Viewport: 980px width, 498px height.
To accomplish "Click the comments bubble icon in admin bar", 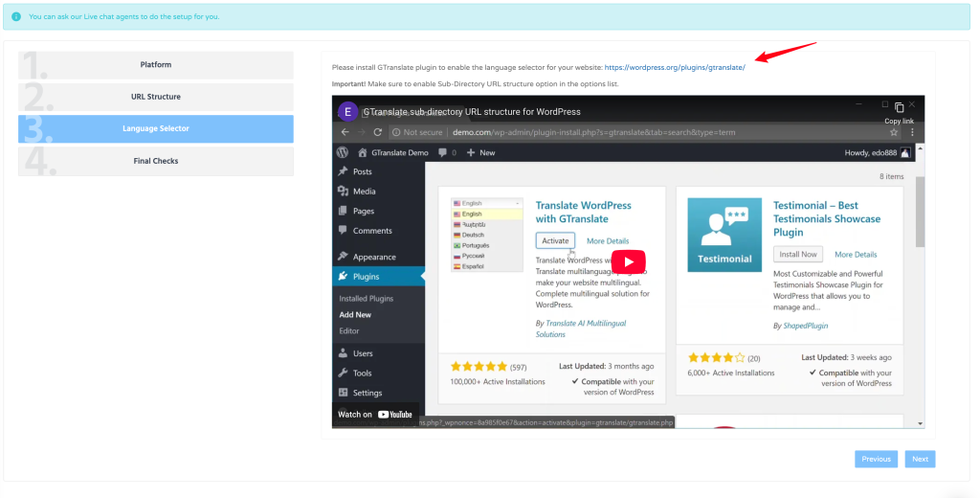I will coord(442,152).
